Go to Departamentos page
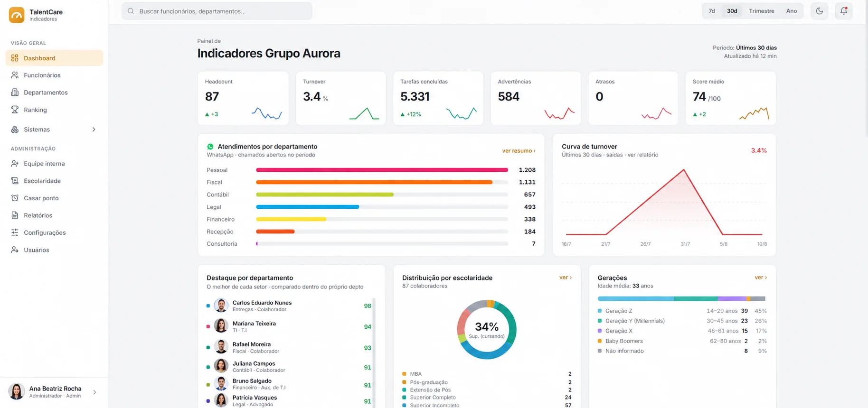Viewport: 868px width, 408px height. pos(54,93)
